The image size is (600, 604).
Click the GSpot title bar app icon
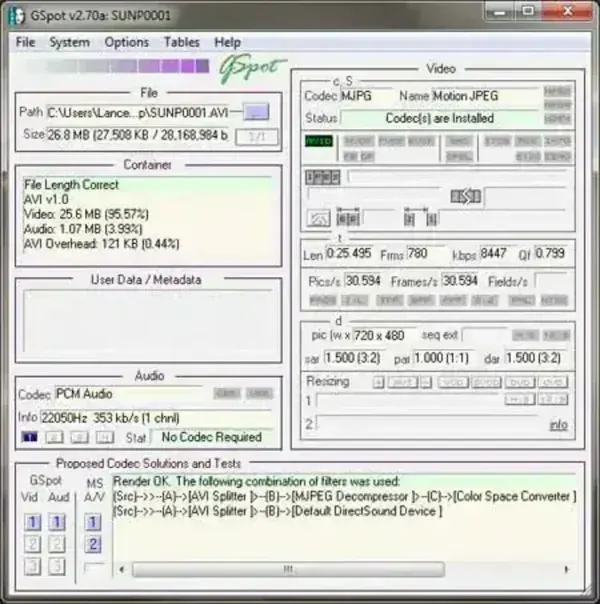pos(16,16)
